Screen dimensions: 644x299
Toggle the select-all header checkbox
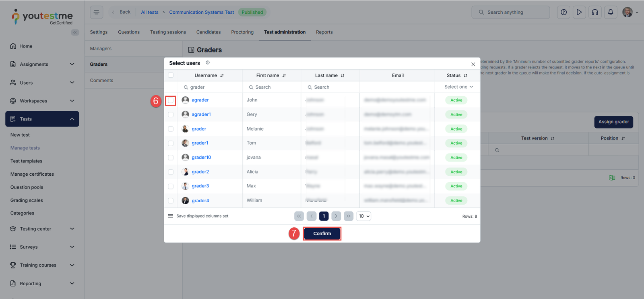pyautogui.click(x=171, y=75)
